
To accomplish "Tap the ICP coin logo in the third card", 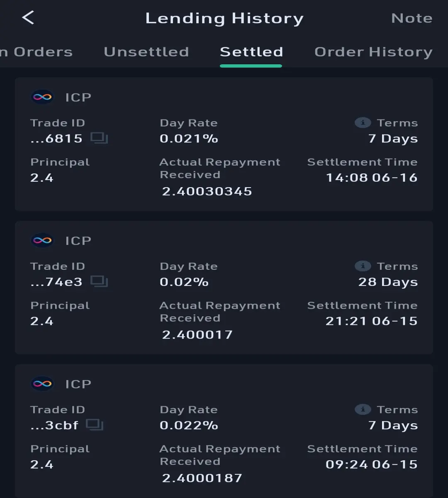I will point(42,384).
